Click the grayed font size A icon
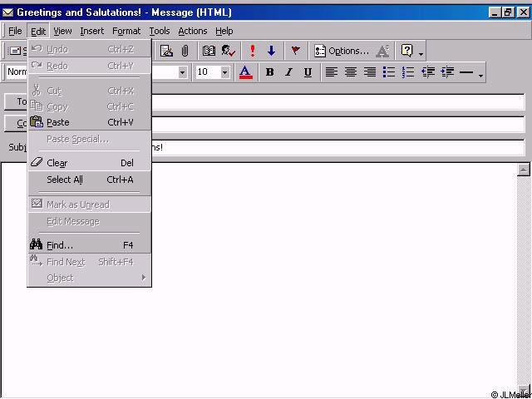This screenshot has width=532, height=399. point(382,51)
